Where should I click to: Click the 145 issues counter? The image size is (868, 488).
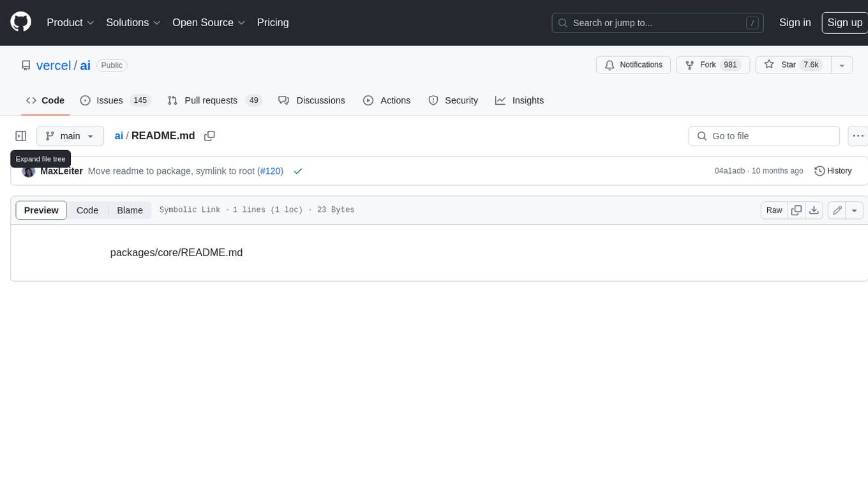pos(140,100)
